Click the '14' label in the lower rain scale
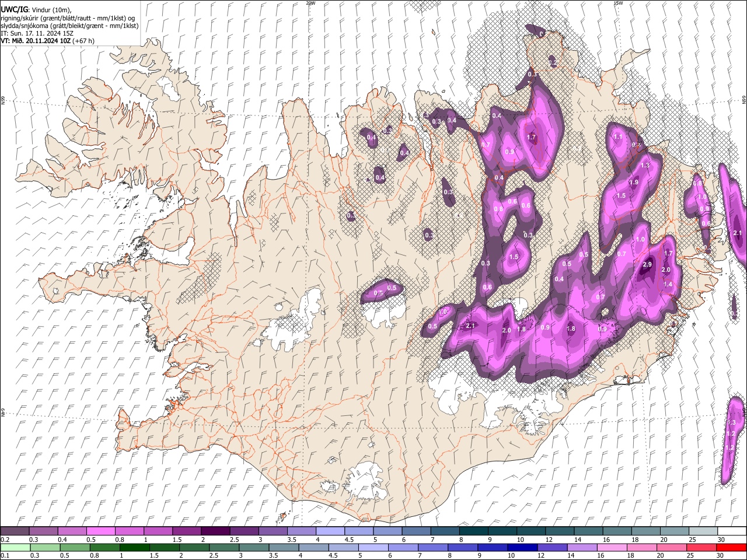The image size is (747, 560). [571, 556]
